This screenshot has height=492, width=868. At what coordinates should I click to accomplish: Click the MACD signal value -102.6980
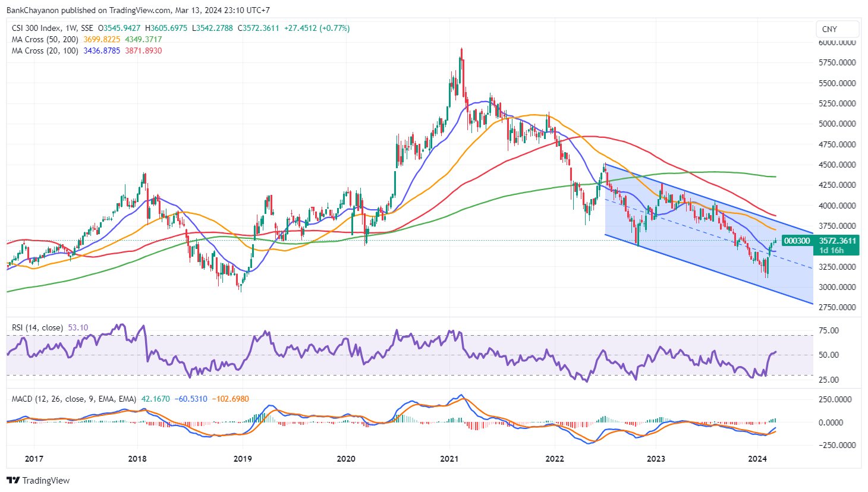pos(231,399)
